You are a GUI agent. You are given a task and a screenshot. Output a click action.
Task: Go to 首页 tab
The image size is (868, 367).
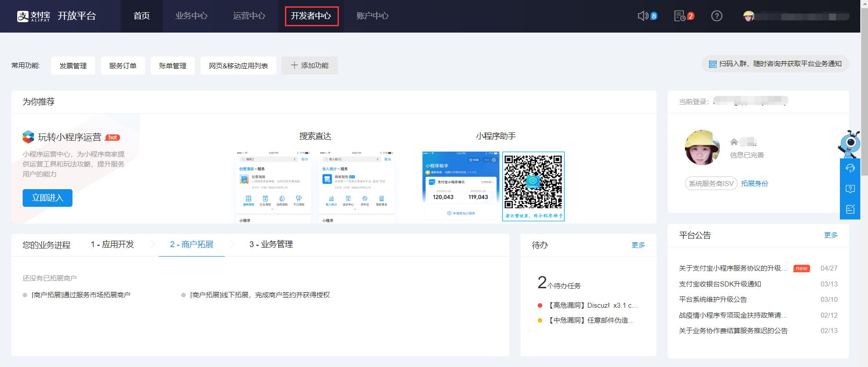141,16
